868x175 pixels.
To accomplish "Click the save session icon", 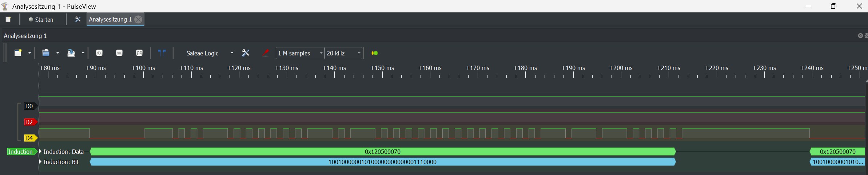I will (x=71, y=53).
